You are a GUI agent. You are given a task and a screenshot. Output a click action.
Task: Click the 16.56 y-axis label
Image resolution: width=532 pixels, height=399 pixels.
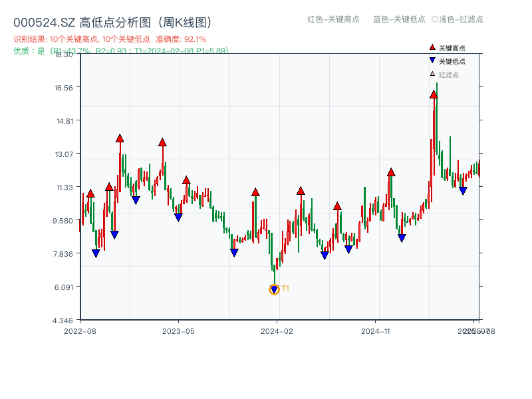[64, 88]
